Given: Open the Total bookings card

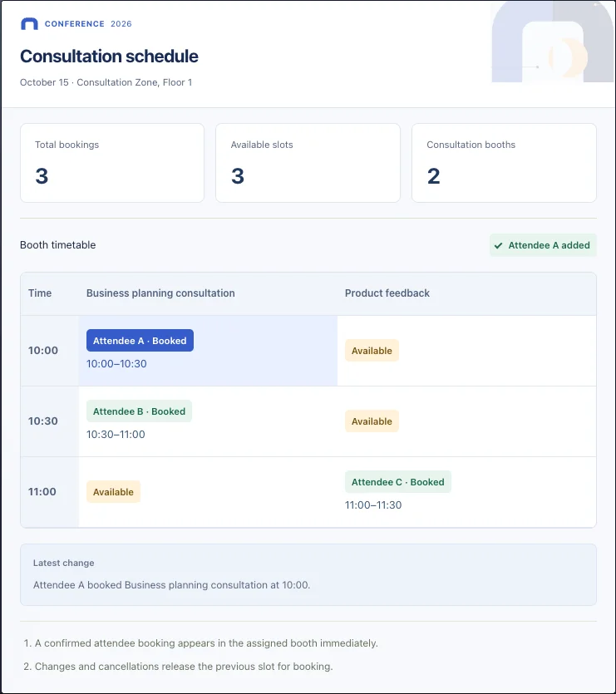Looking at the screenshot, I should click(x=112, y=163).
